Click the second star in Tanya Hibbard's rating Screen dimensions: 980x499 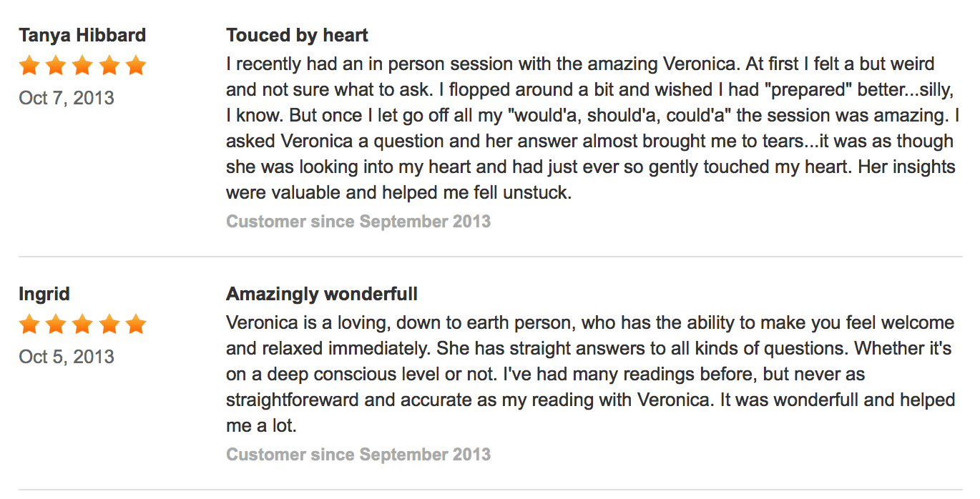pyautogui.click(x=56, y=66)
